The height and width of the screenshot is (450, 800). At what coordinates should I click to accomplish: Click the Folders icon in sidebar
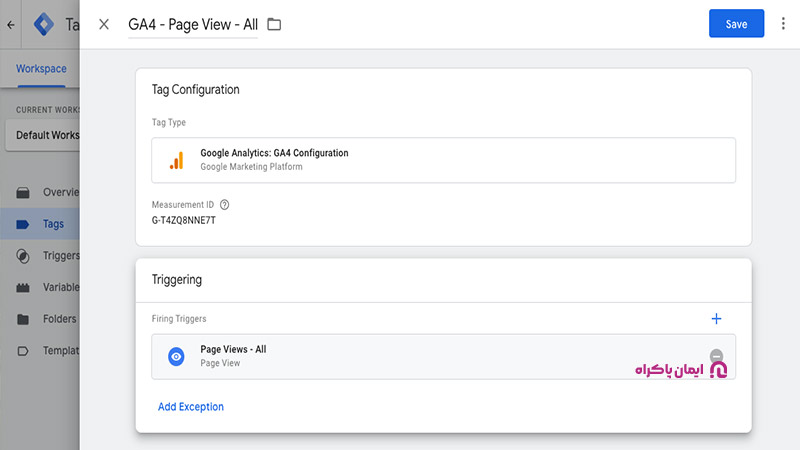(23, 319)
